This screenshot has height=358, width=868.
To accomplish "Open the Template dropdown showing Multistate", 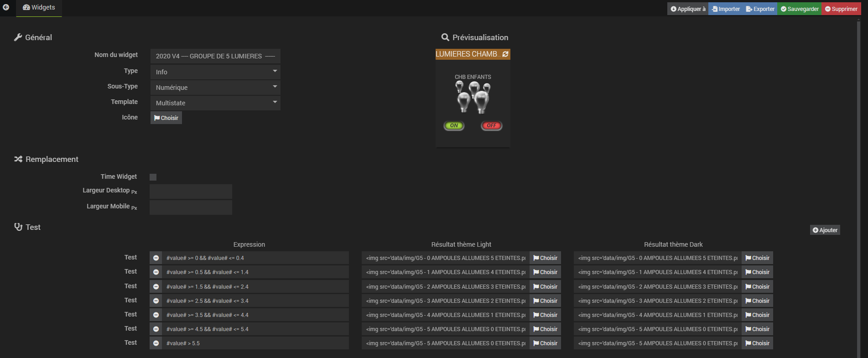I will click(x=215, y=103).
